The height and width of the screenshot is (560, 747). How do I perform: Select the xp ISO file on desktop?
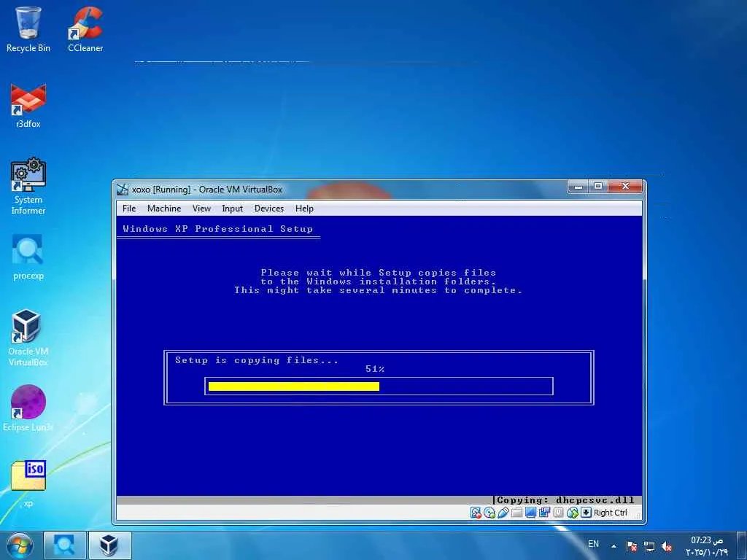tap(28, 484)
